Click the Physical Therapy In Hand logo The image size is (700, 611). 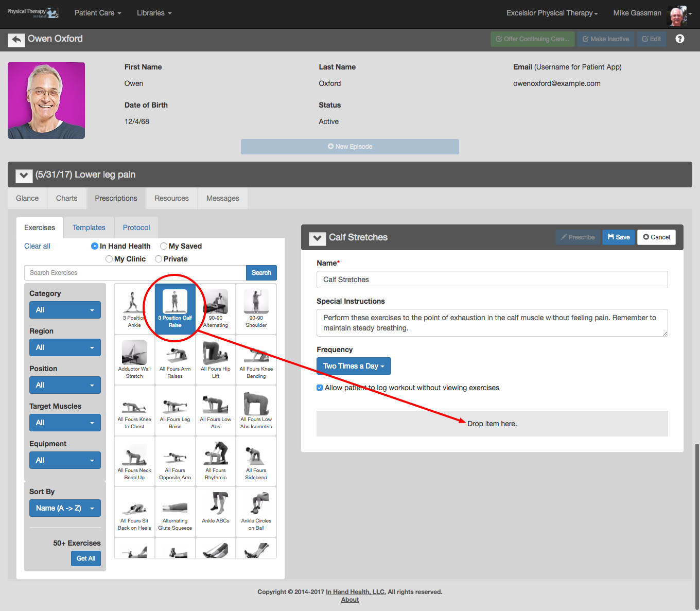tap(33, 13)
